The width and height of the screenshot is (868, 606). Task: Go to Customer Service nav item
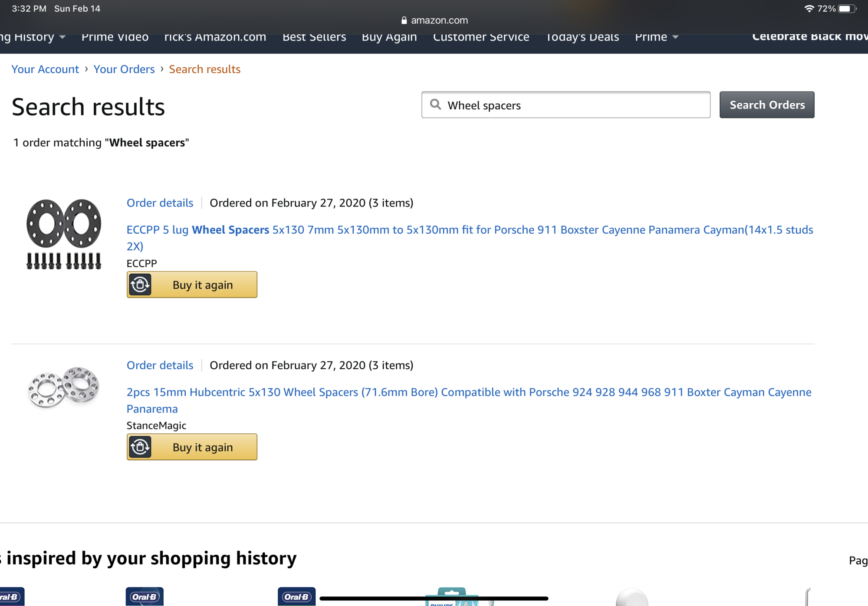tap(481, 37)
